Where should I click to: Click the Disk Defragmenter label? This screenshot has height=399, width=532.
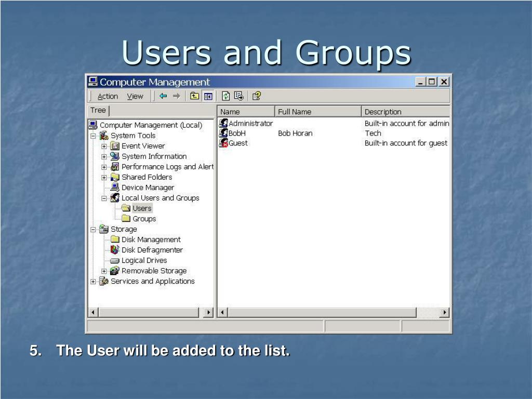coord(152,250)
